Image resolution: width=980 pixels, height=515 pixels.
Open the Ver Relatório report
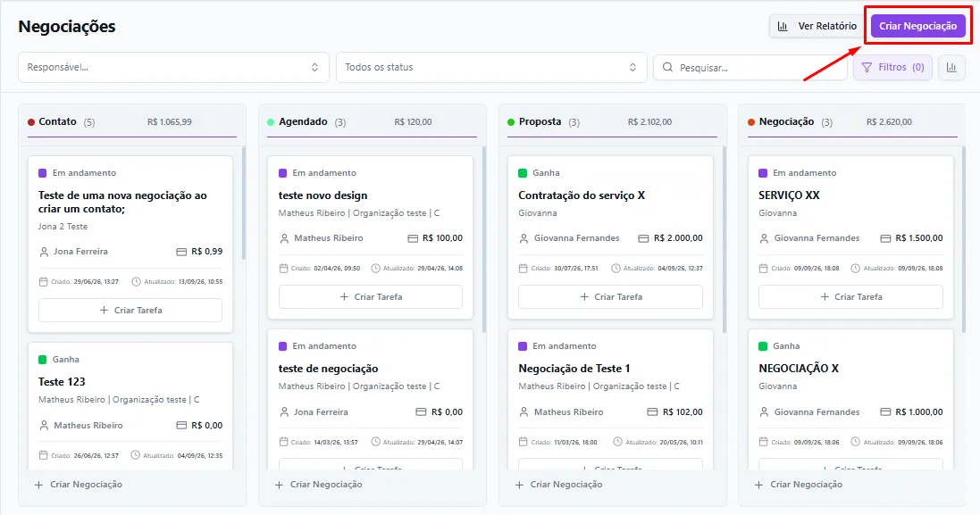click(x=817, y=26)
